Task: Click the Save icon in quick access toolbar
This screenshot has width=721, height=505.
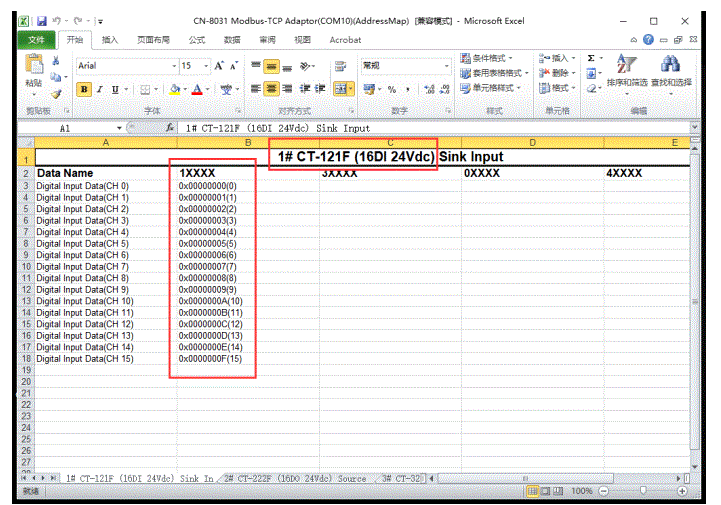Action: click(x=42, y=21)
